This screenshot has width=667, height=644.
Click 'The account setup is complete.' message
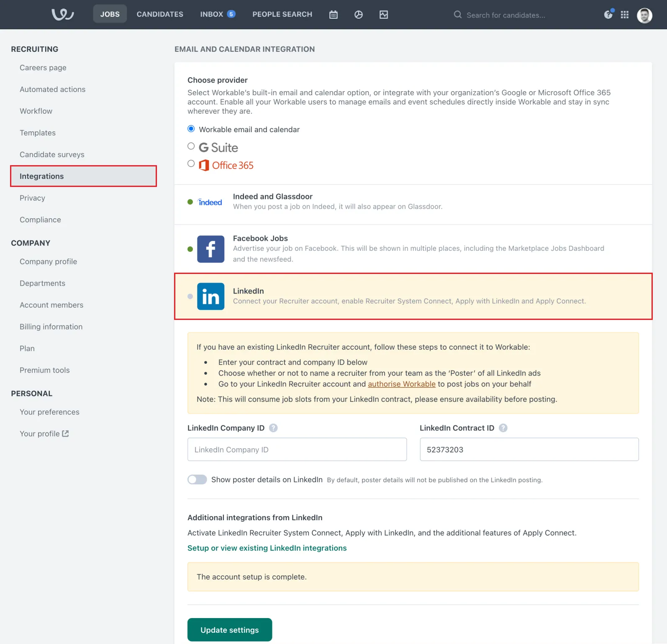[251, 577]
